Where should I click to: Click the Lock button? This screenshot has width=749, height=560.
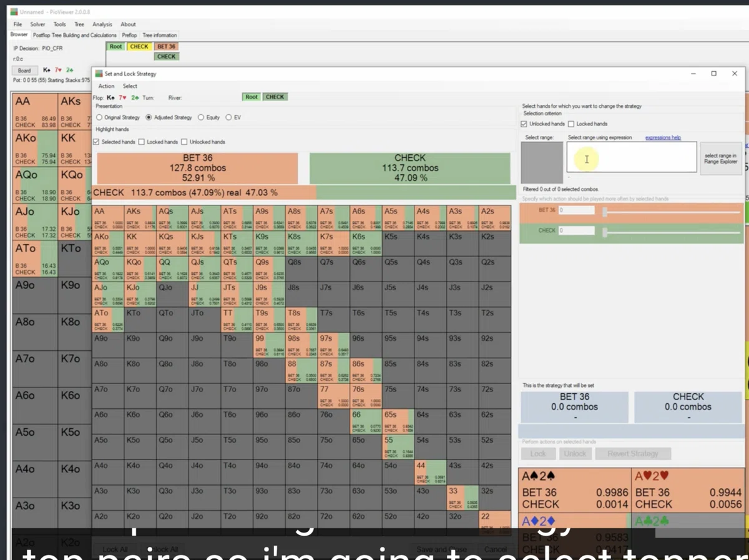tap(538, 454)
